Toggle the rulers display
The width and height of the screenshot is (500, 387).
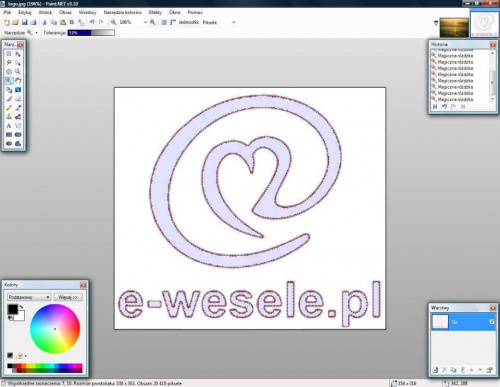[x=173, y=22]
